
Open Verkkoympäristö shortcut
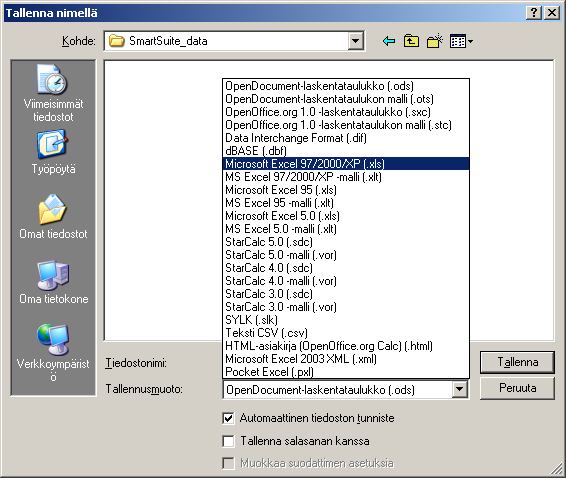coord(53,353)
